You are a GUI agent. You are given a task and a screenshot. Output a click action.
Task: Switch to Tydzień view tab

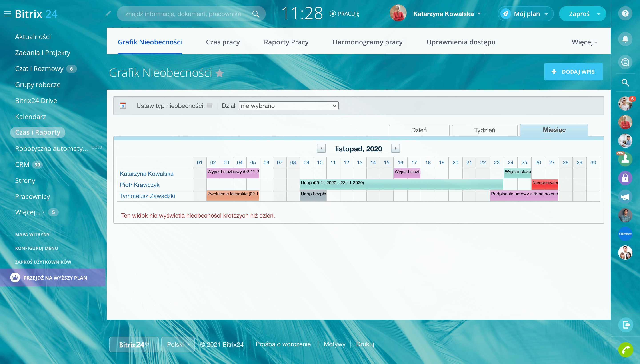[485, 130]
